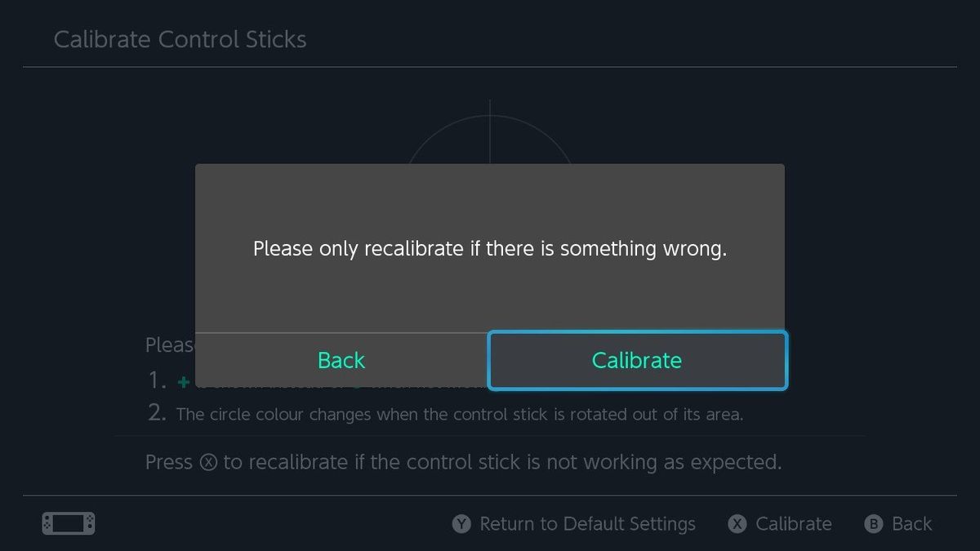Select Back in the bottom control bar
This screenshot has width=980, height=551.
coord(912,523)
